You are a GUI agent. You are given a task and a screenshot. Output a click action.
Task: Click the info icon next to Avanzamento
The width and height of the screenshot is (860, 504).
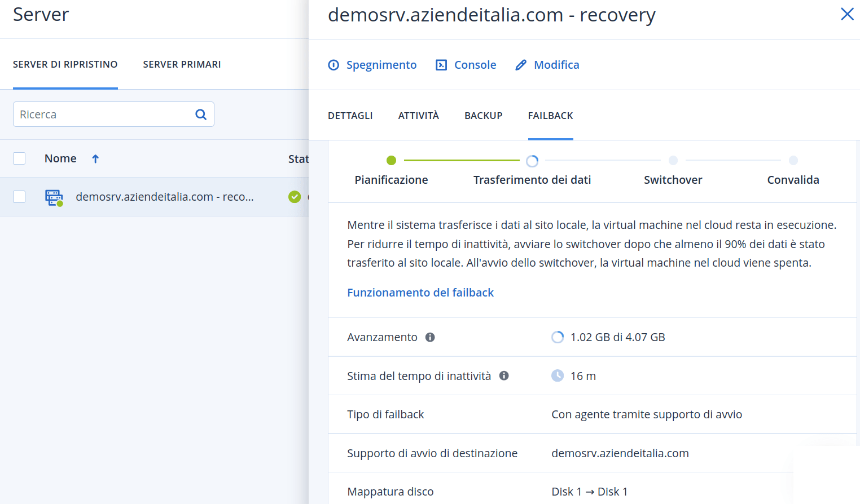coord(430,337)
